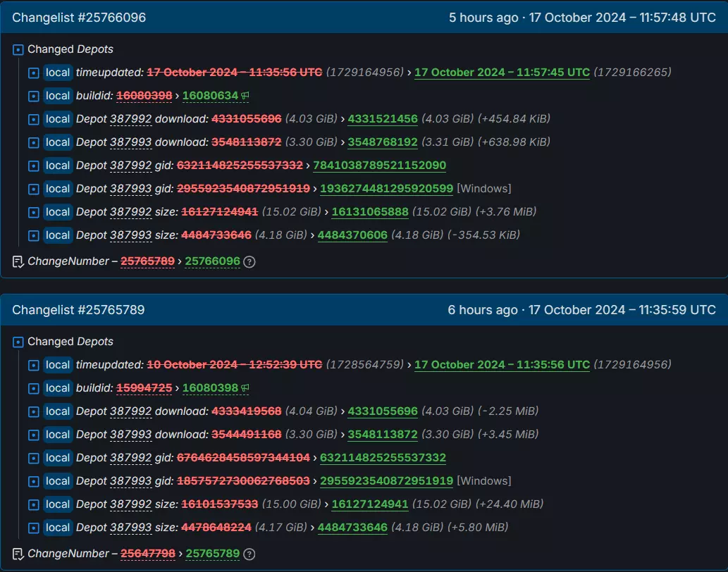Open new manifest 1936274481295920599
The height and width of the screenshot is (572, 728).
click(x=386, y=188)
